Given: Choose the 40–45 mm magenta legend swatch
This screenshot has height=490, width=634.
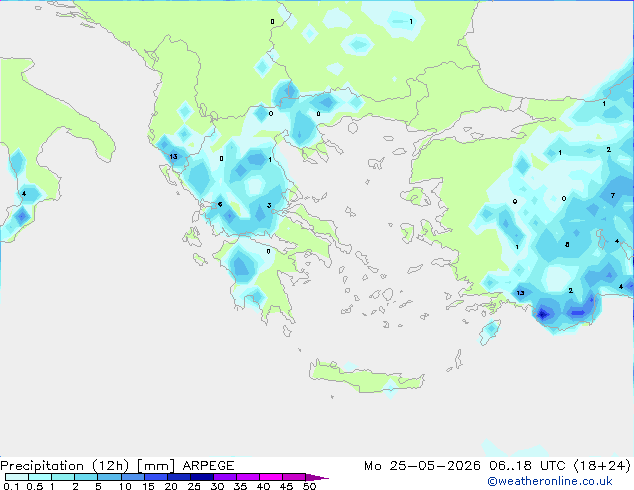Looking at the screenshot, I should coord(271,477).
